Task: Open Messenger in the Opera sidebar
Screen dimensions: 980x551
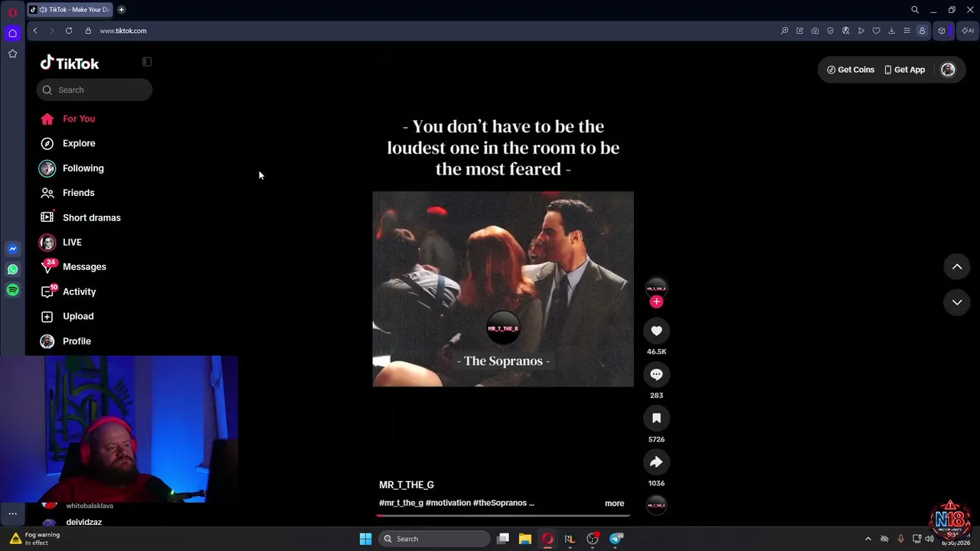Action: click(12, 249)
